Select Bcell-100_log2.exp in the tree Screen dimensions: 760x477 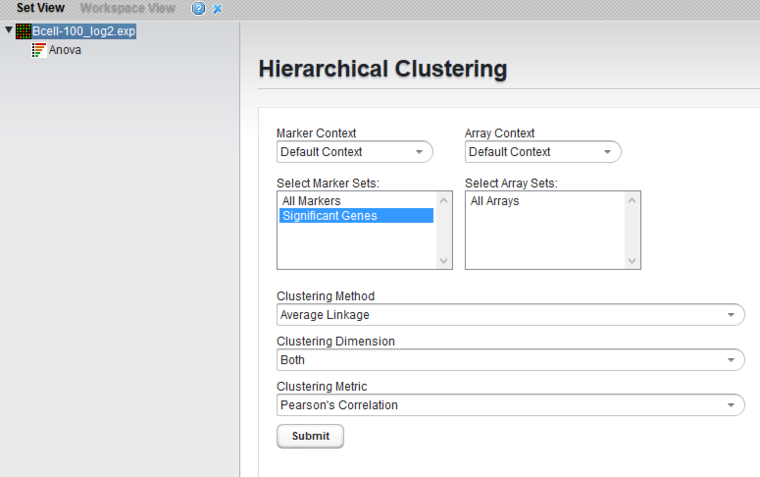(x=83, y=32)
